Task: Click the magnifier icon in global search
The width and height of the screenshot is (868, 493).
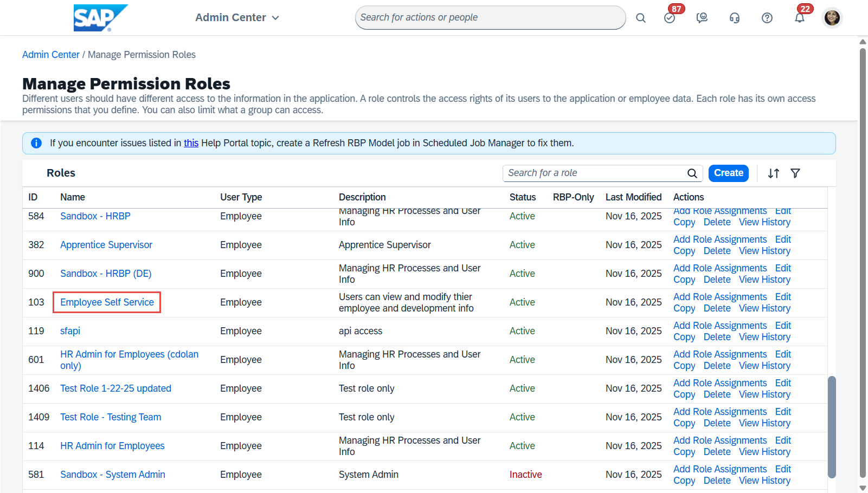Action: click(x=640, y=18)
